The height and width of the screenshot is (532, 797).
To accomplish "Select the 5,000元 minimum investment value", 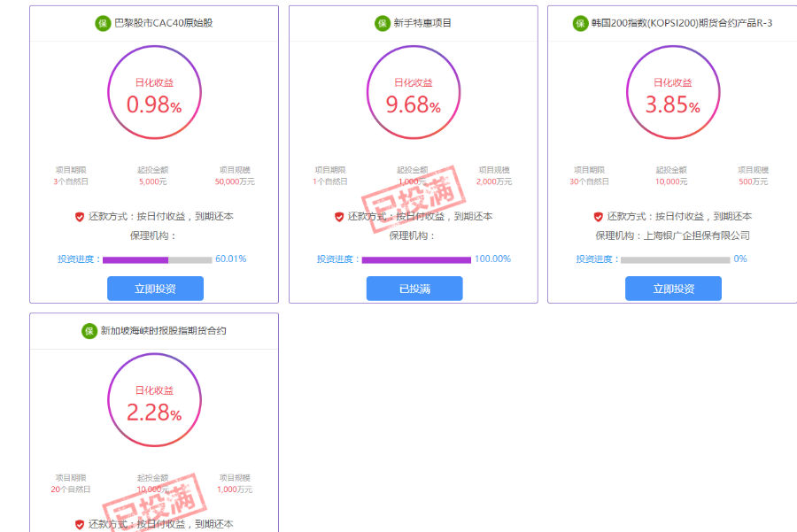I will (x=152, y=181).
